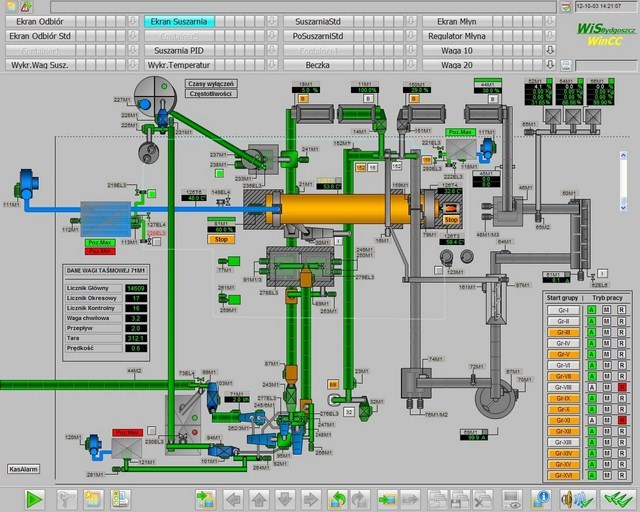Viewport: 640px width, 512px height.
Task: Click Licznik Główny value 14609
Action: (136, 288)
